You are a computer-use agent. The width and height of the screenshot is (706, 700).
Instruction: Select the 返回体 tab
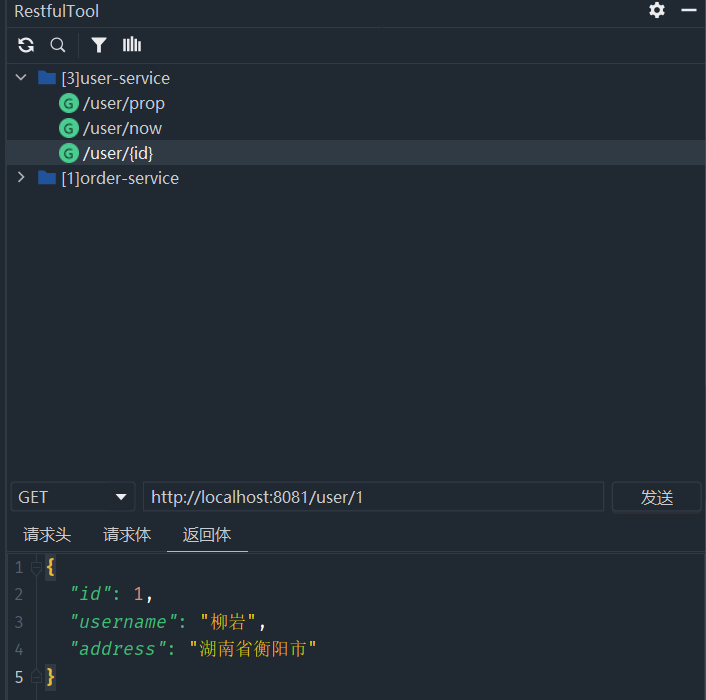[207, 535]
